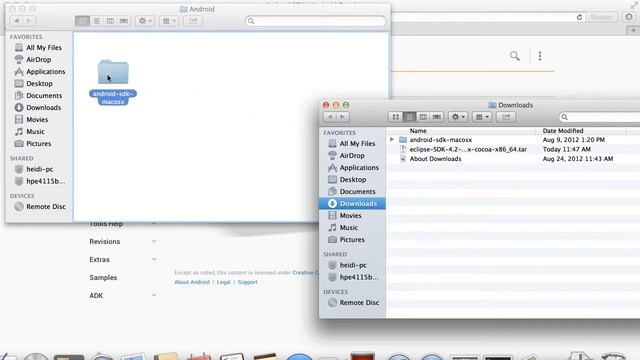Switch Android window to list view
This screenshot has width=640, height=360.
96,21
